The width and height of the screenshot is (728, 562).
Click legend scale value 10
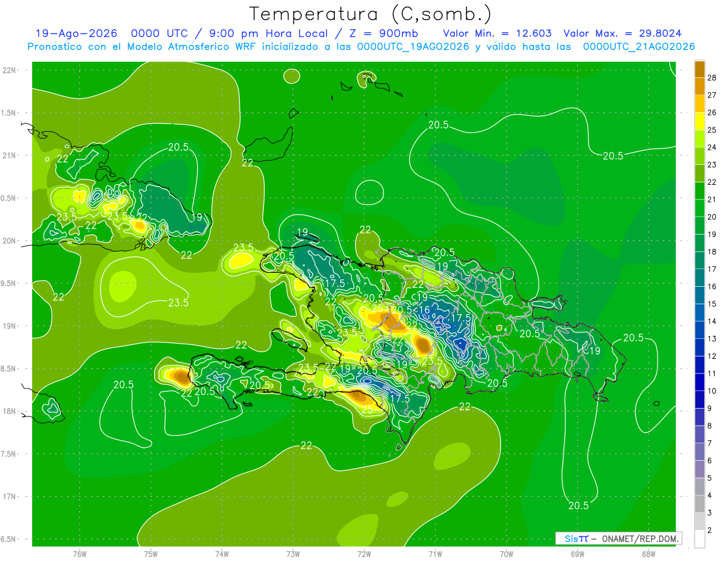point(712,391)
